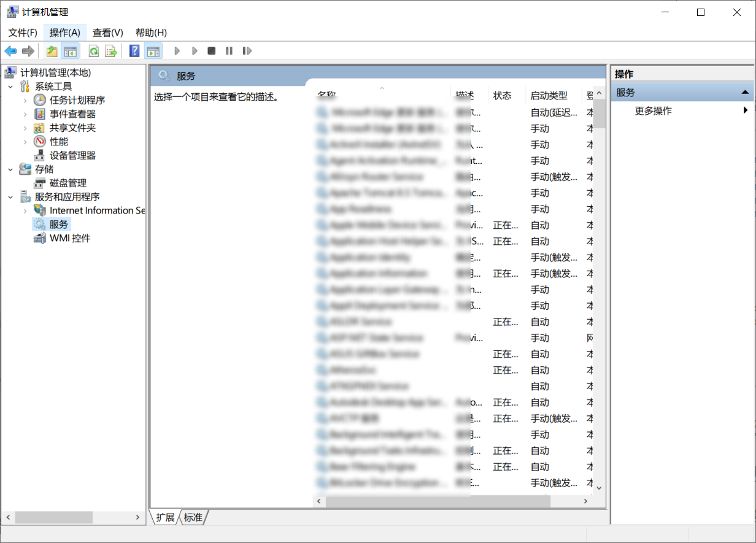Screen dimensions: 756x543
Task: Click the 服务和应用程序 icon
Action: [25, 197]
